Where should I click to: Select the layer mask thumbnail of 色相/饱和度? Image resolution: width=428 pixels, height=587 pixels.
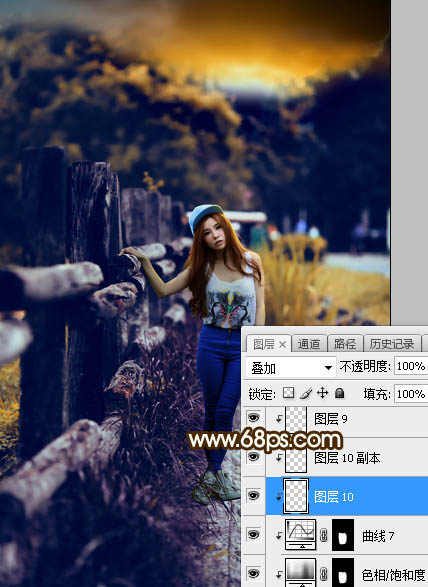click(343, 572)
